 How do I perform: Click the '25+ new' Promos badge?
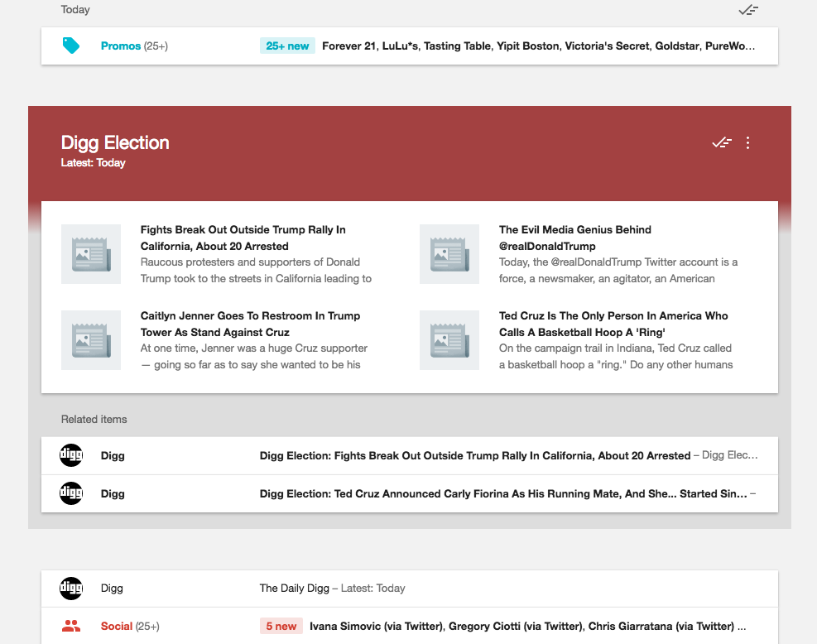287,46
